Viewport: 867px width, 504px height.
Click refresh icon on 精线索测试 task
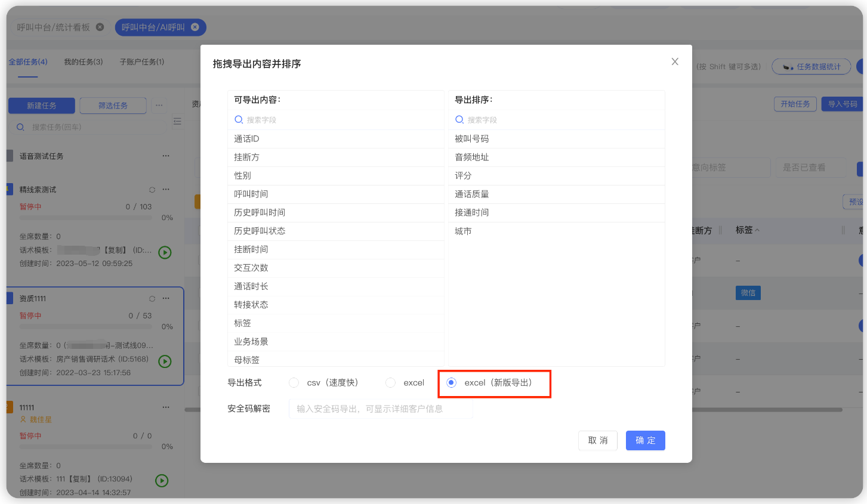152,190
